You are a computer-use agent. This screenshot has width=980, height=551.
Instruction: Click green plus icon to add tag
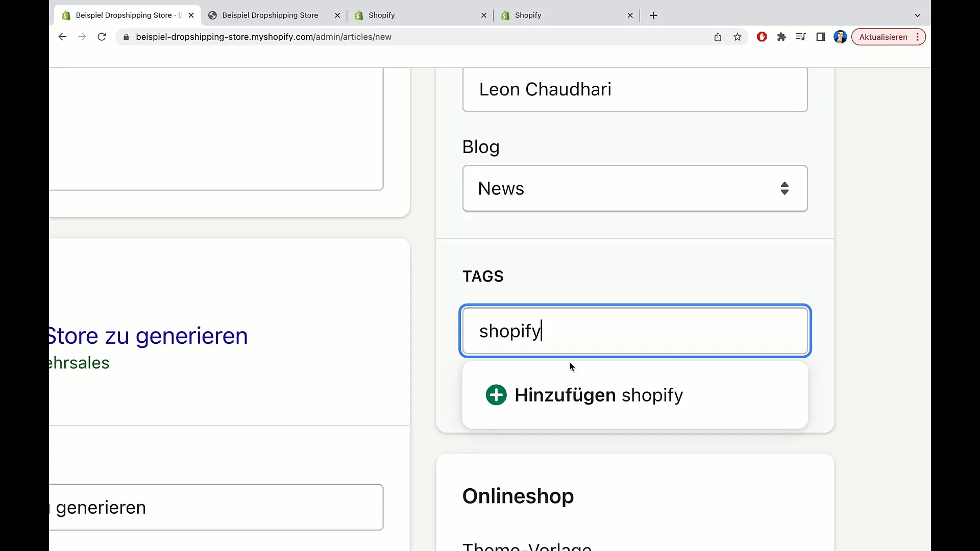[496, 395]
